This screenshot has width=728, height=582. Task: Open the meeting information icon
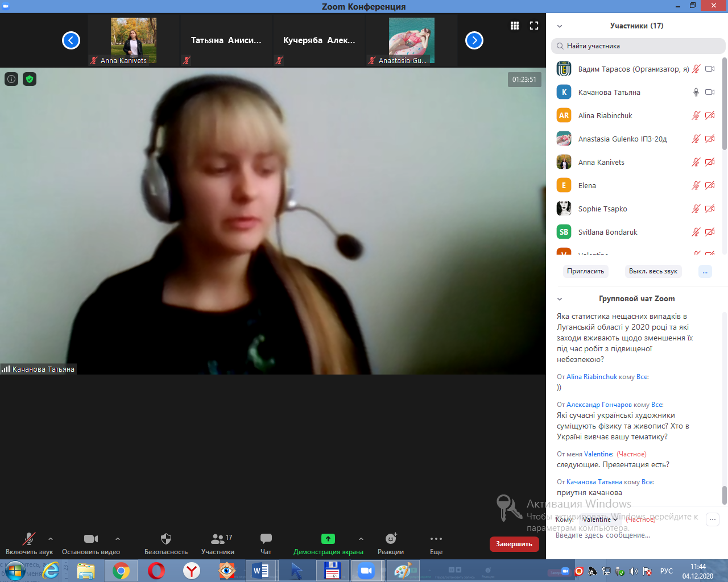11,79
